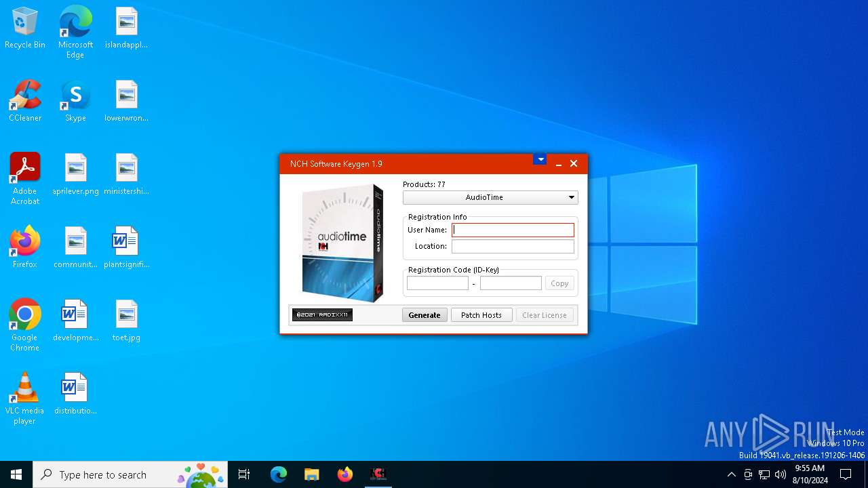Show hidden system tray icons
This screenshot has height=488, width=868.
click(x=731, y=474)
